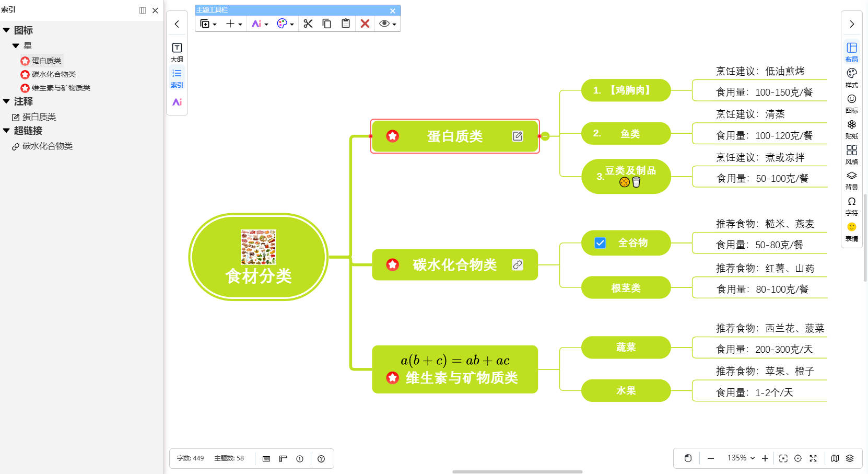
Task: Open the 135% zoom level dropdown
Action: pos(741,458)
